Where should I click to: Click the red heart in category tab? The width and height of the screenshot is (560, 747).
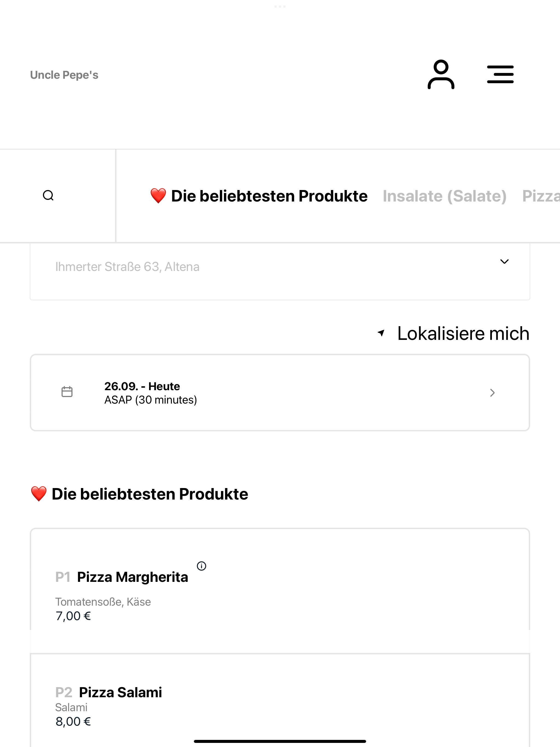click(158, 196)
